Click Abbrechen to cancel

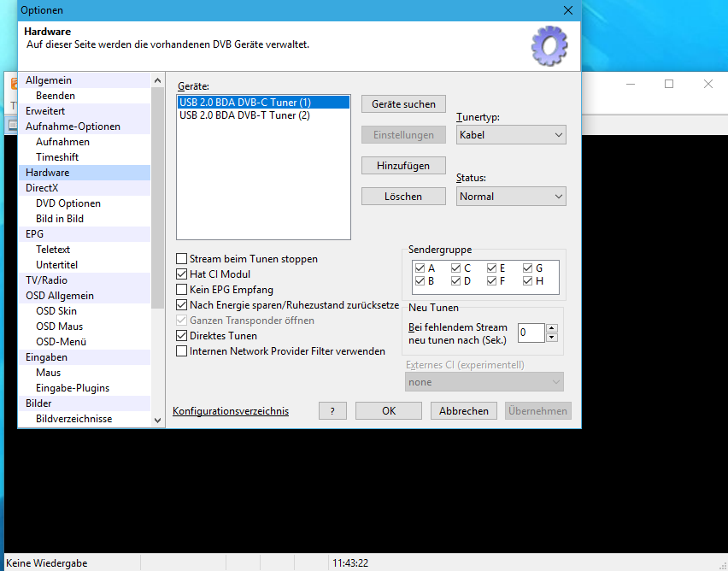[464, 410]
